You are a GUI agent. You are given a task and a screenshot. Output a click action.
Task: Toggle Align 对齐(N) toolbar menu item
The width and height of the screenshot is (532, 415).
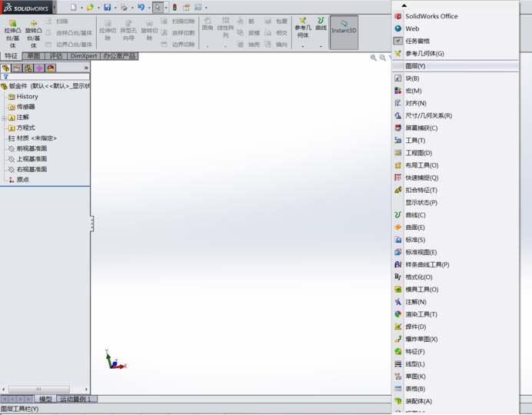pos(455,103)
